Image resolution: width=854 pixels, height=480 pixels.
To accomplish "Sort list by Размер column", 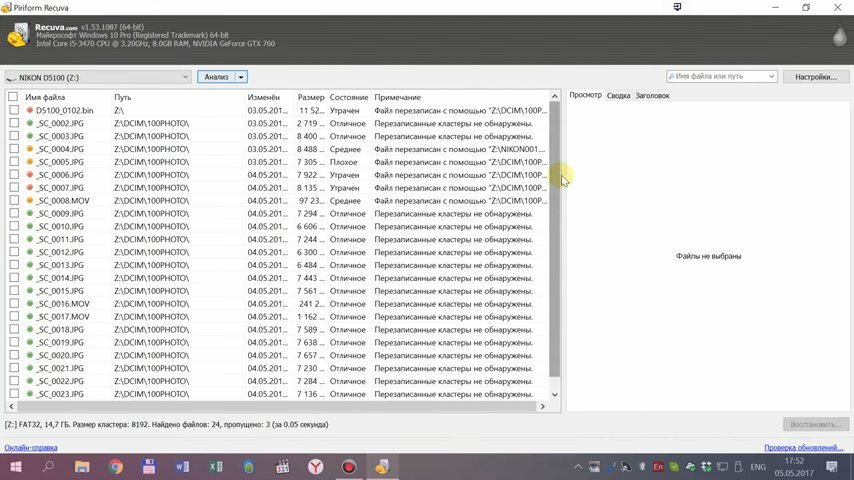I will tap(310, 97).
